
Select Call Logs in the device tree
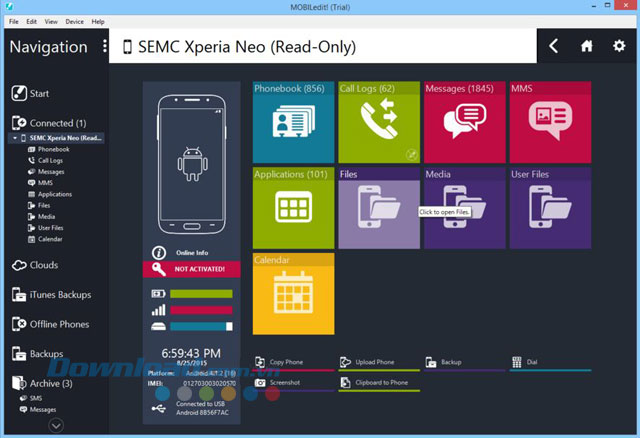click(45, 160)
